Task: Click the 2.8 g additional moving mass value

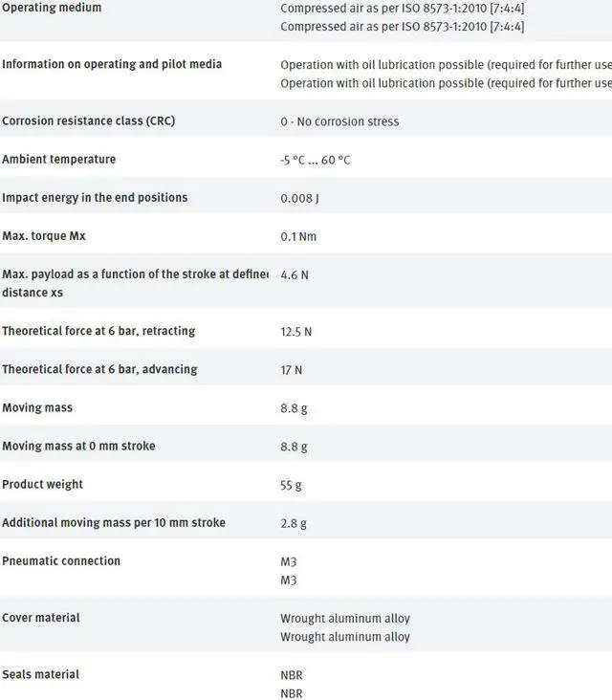Action: point(294,523)
